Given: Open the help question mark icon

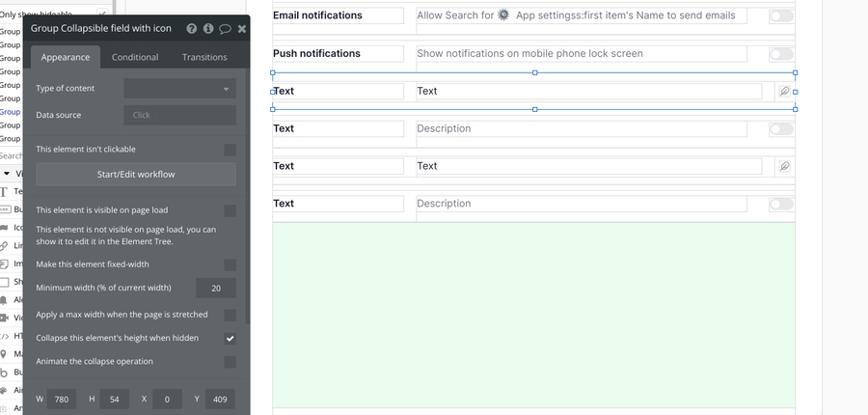Looking at the screenshot, I should [x=192, y=29].
